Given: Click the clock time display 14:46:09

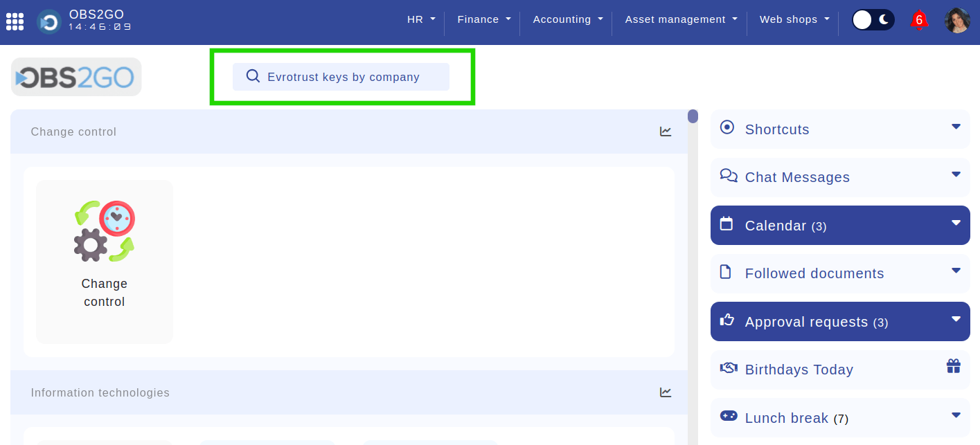Looking at the screenshot, I should click(x=100, y=27).
